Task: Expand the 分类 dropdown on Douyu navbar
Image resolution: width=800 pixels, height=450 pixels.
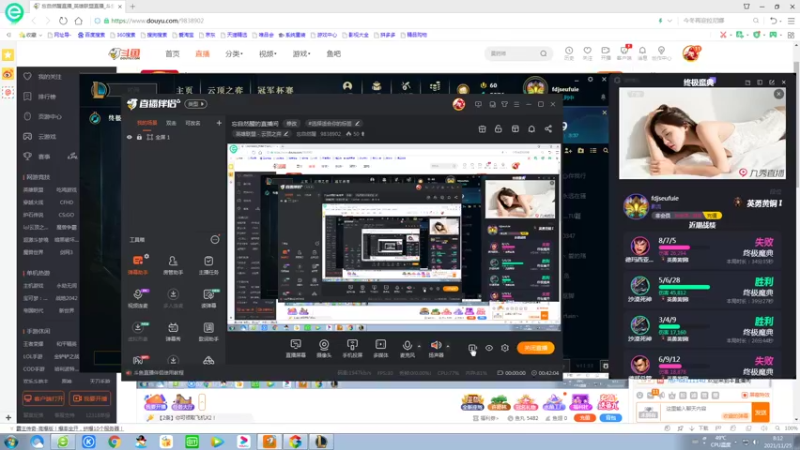Action: (x=234, y=54)
